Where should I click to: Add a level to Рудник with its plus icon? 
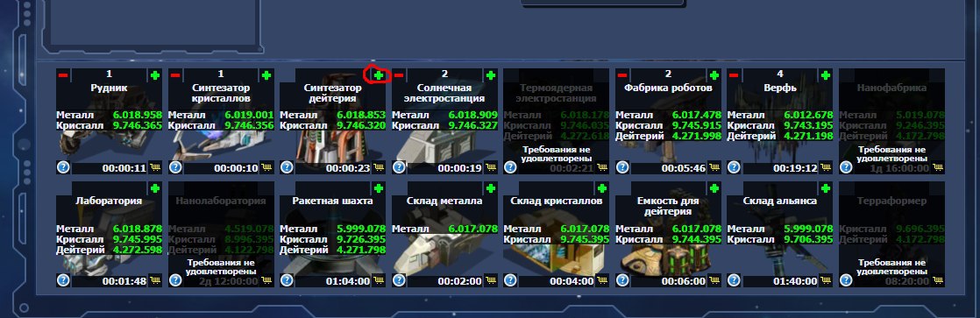coord(155,75)
